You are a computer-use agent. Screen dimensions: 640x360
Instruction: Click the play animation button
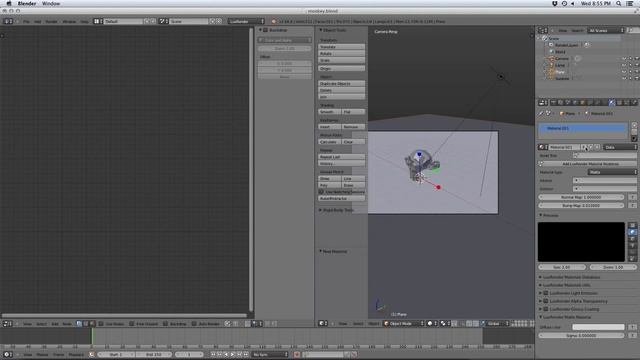point(233,354)
